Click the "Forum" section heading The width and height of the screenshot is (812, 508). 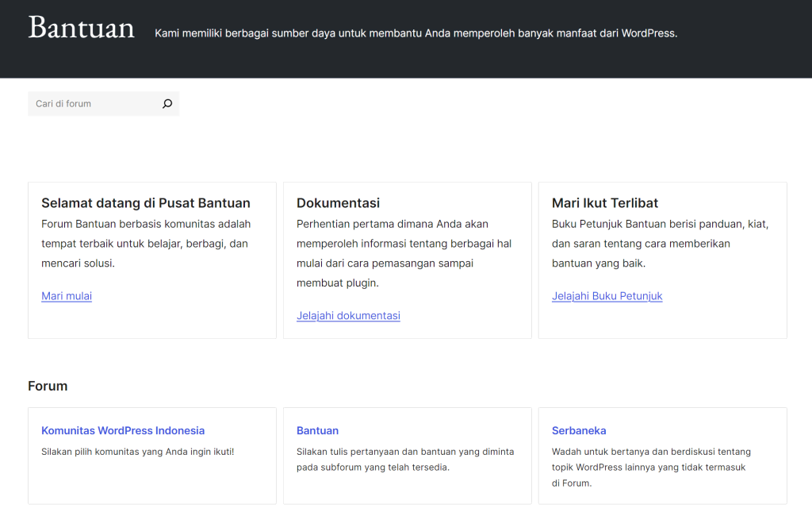[x=48, y=387]
